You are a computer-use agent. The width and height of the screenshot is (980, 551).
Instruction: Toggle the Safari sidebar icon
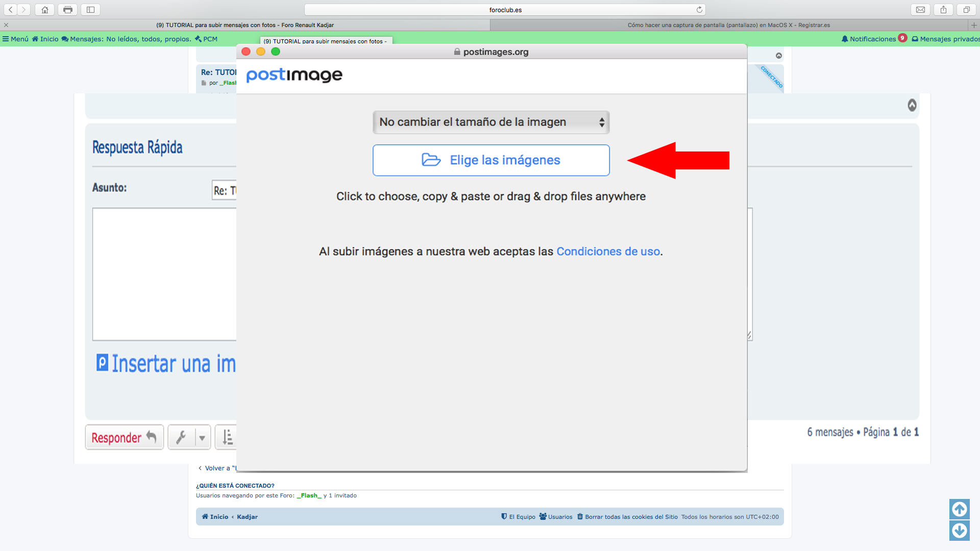pos(90,10)
